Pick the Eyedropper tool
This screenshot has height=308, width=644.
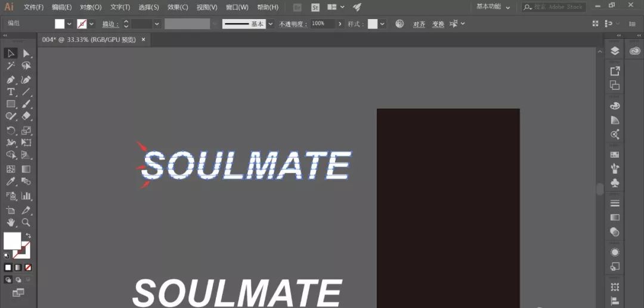[x=11, y=181]
